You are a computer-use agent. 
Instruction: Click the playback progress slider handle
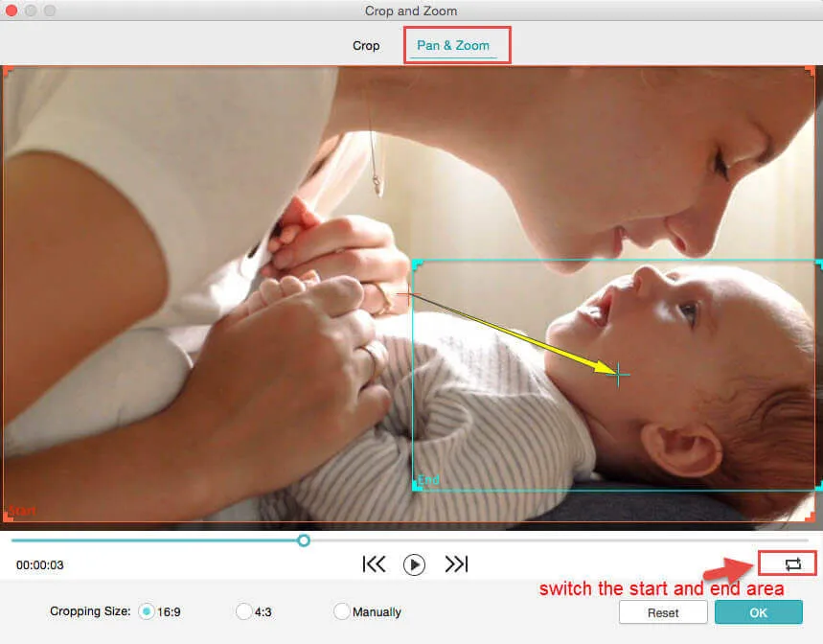[x=304, y=540]
